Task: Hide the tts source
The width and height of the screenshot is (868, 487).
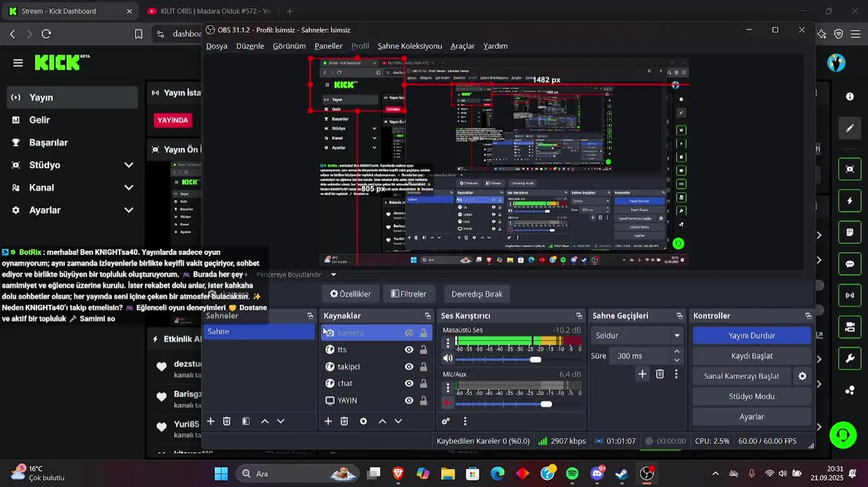Action: [x=409, y=350]
